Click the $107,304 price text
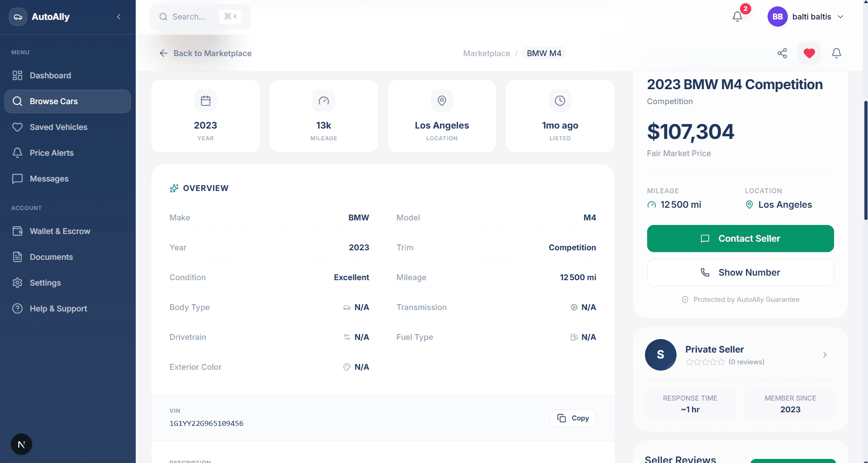The image size is (868, 463). point(691,132)
